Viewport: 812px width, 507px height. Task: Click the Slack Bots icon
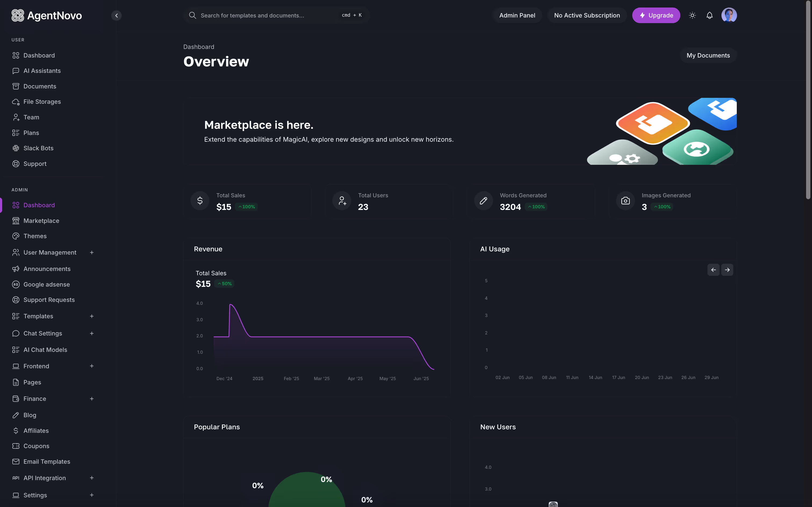click(x=16, y=148)
